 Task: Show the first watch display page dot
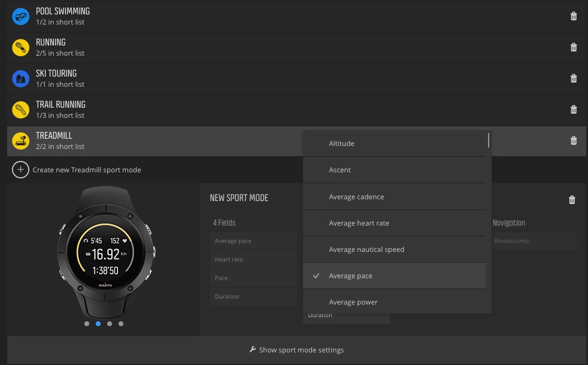coord(87,324)
